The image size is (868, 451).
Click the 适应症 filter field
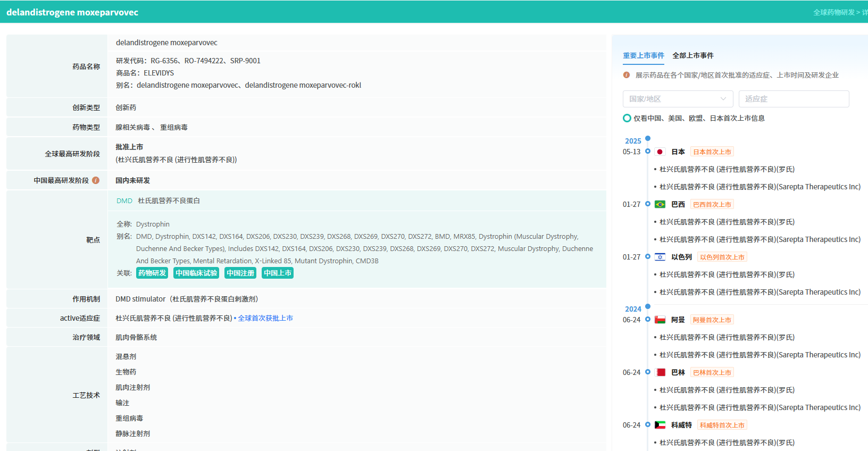coord(794,99)
